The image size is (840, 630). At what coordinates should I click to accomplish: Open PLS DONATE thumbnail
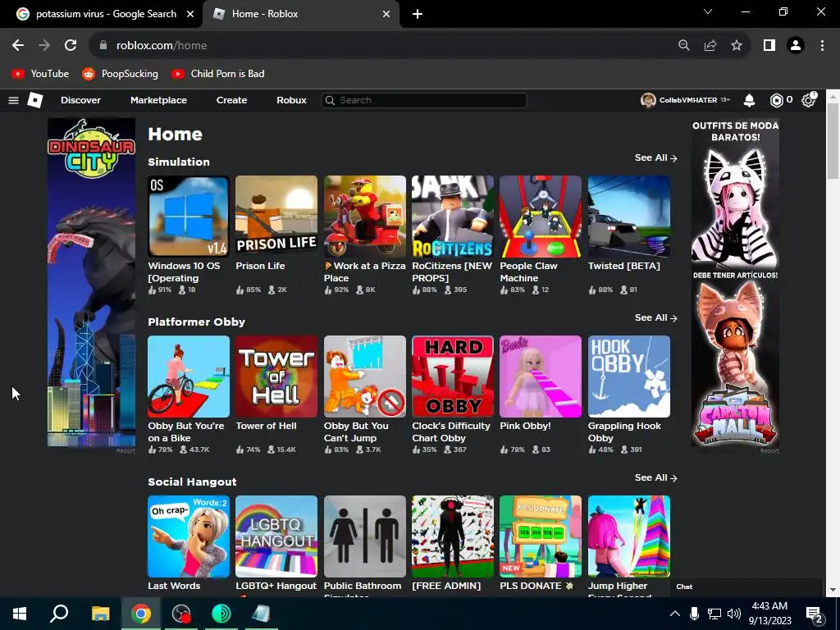tap(541, 536)
